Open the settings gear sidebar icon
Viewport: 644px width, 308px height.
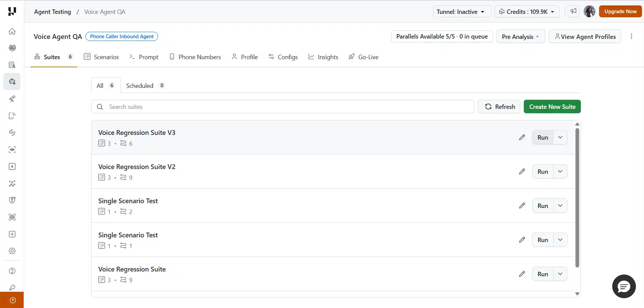[12, 251]
